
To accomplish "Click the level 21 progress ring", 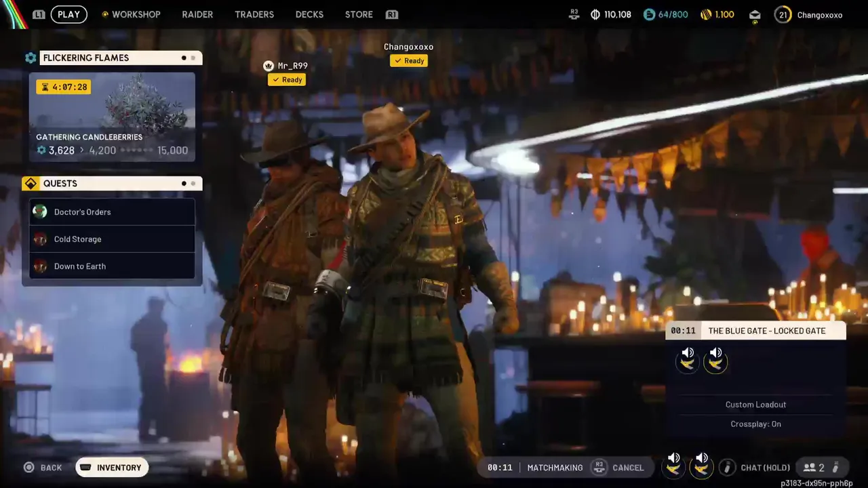I will click(x=783, y=14).
